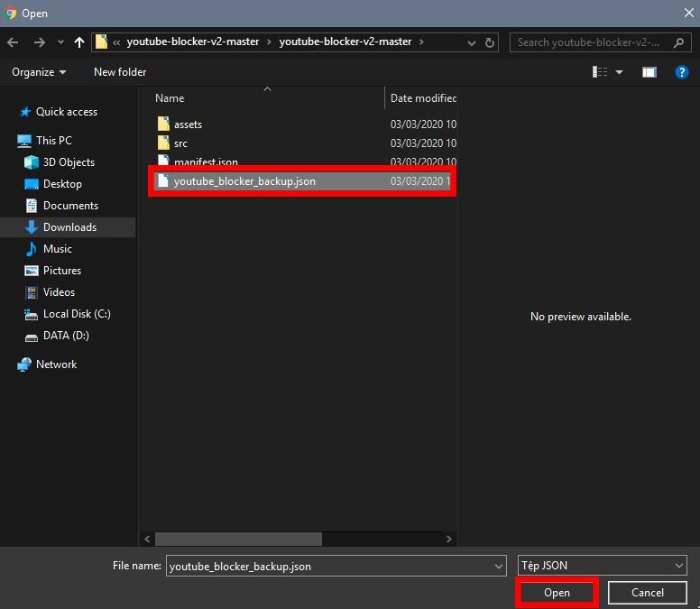The width and height of the screenshot is (700, 609).
Task: Go to Documents in sidebar
Action: [70, 206]
